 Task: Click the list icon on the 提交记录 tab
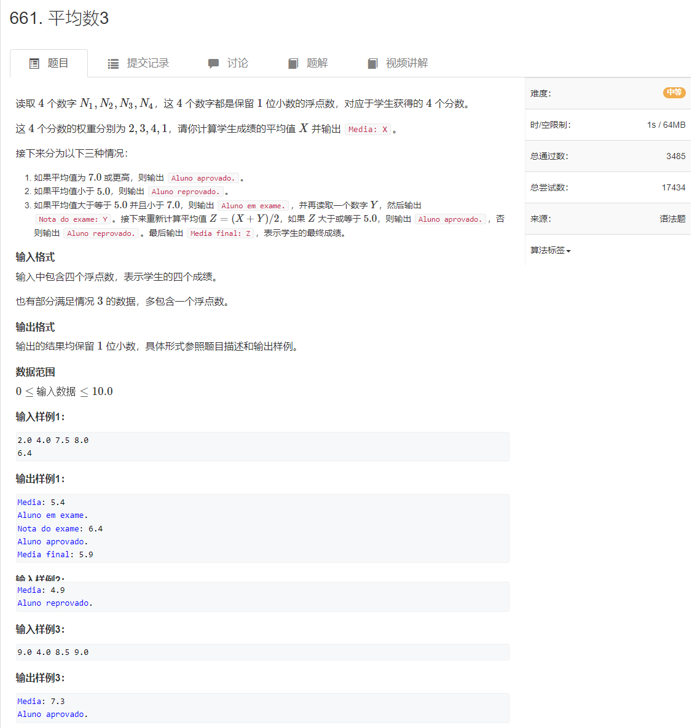tap(112, 63)
